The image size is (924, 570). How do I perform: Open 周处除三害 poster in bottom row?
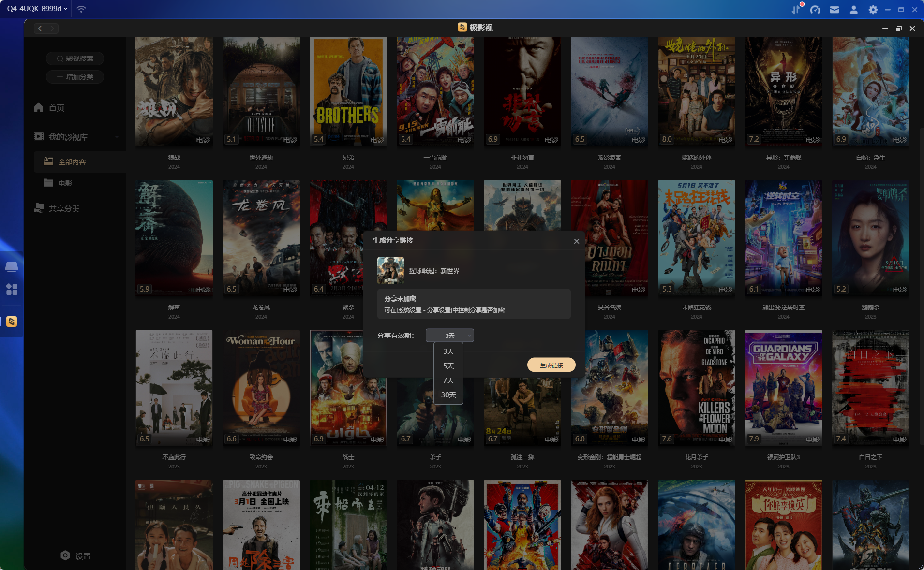(x=261, y=525)
